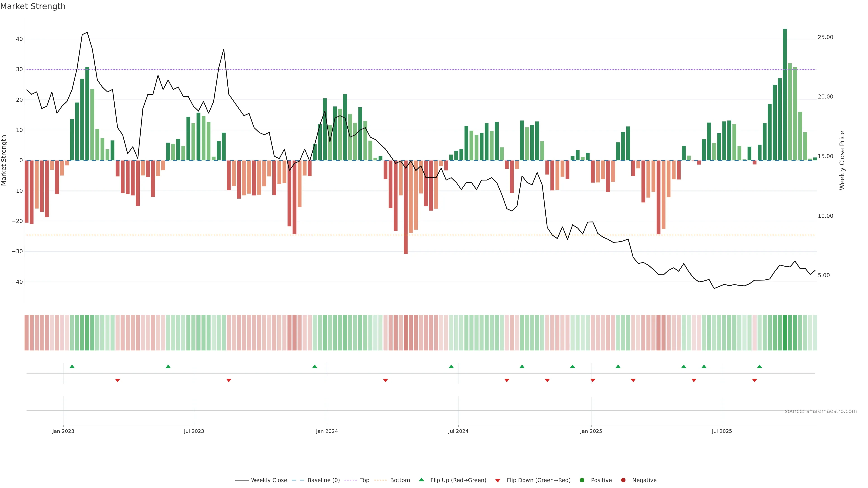Click the Flip Up triangle in the legend
The image size is (868, 488).
coord(421,480)
